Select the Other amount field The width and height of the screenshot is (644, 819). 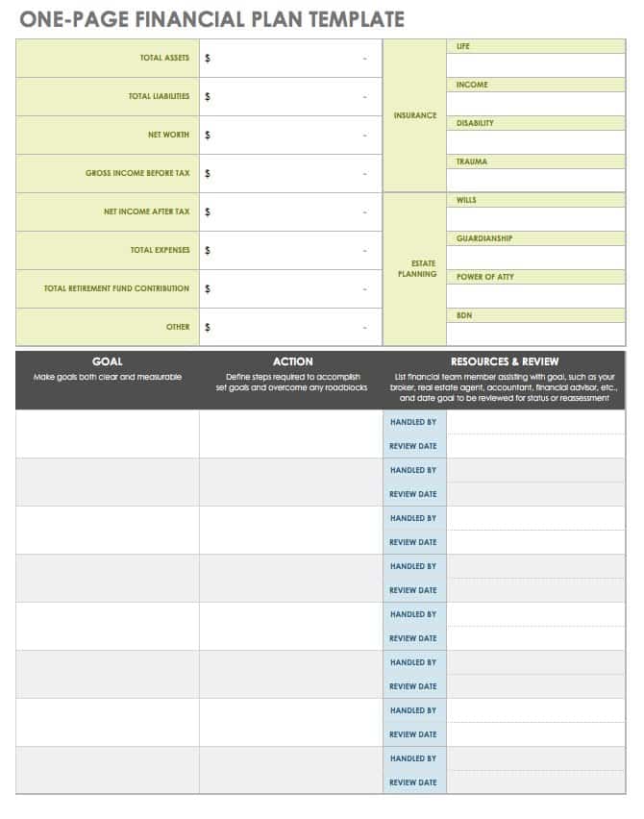tap(290, 328)
